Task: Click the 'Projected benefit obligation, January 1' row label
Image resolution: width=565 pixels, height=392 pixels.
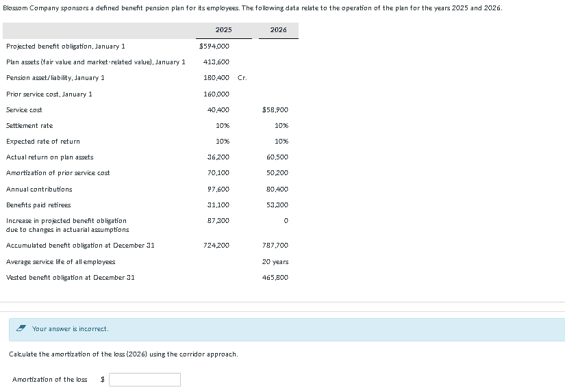Action: tap(66, 46)
